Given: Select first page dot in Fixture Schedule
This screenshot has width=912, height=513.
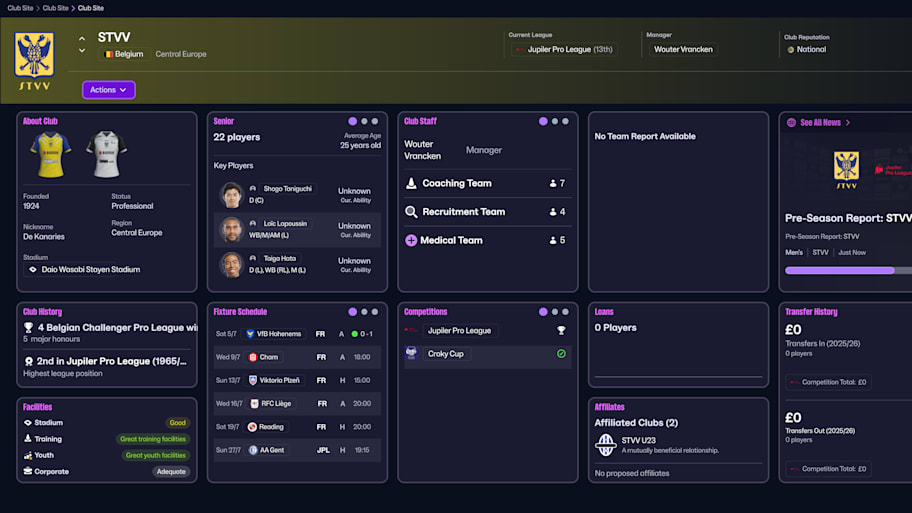Looking at the screenshot, I should (352, 312).
